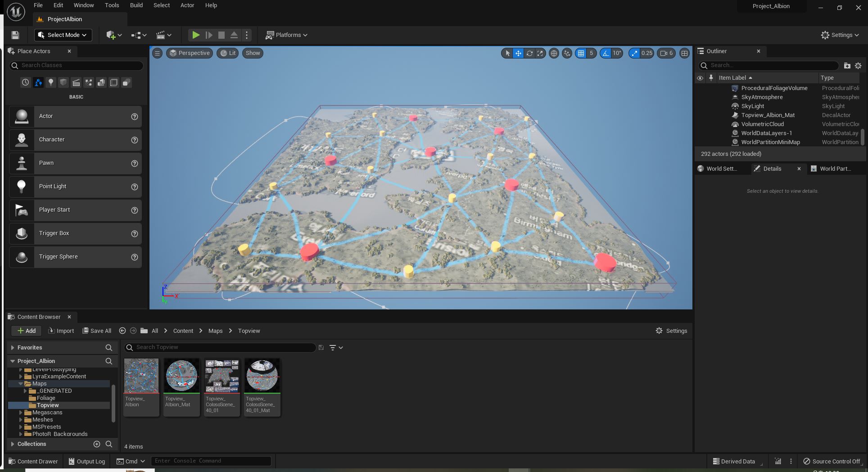868x472 pixels.
Task: Open the Build menu
Action: 136,5
